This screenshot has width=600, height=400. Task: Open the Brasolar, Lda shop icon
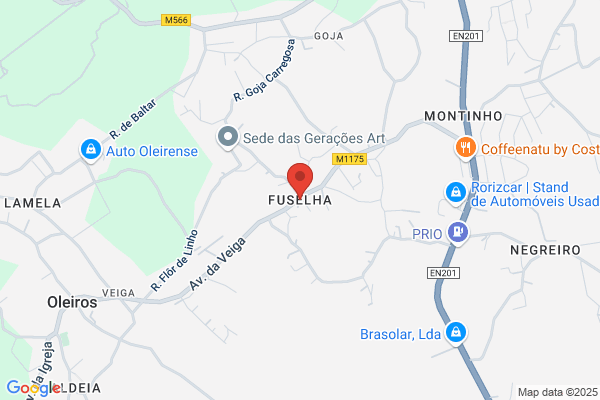click(x=456, y=333)
